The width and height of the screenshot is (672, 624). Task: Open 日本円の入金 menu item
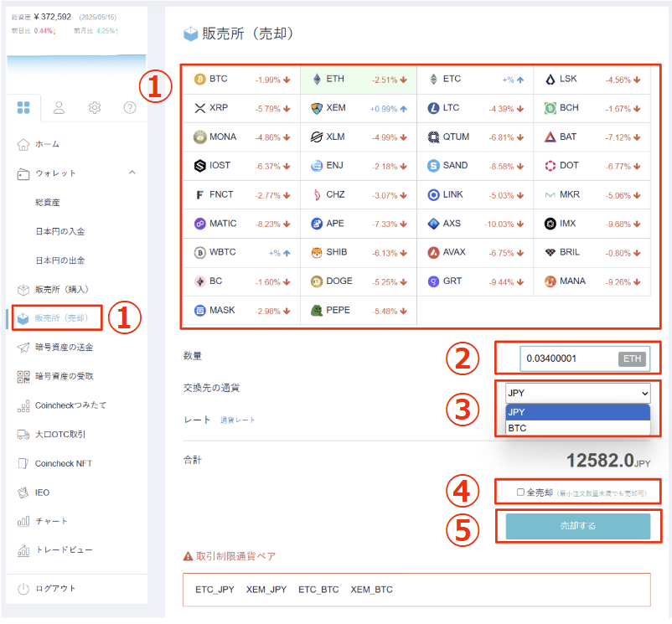(60, 232)
